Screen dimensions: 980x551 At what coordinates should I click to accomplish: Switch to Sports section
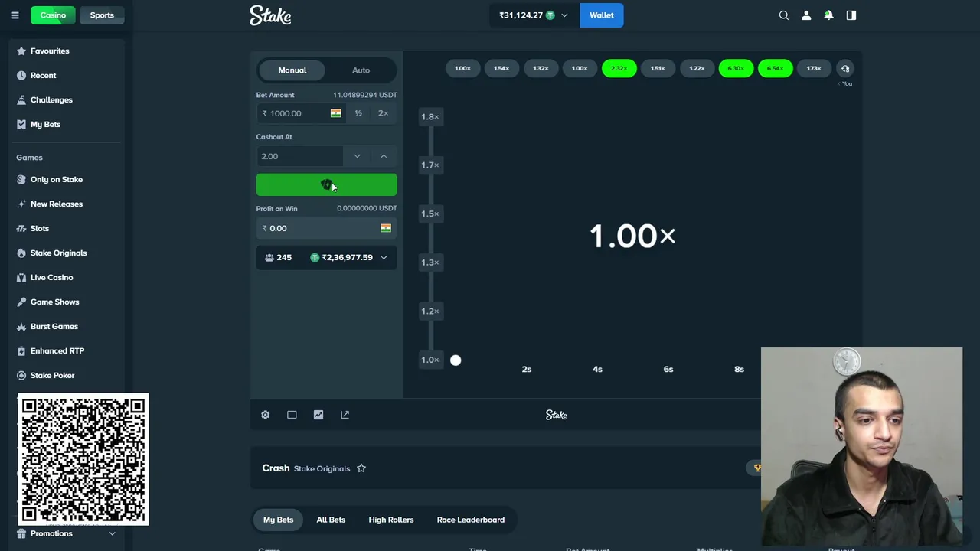pos(102,15)
